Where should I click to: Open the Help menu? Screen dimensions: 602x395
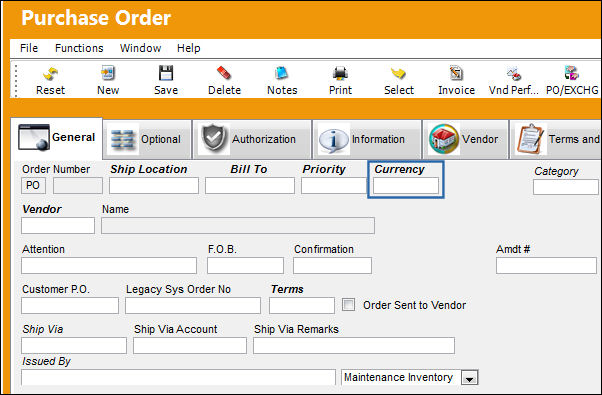point(189,48)
